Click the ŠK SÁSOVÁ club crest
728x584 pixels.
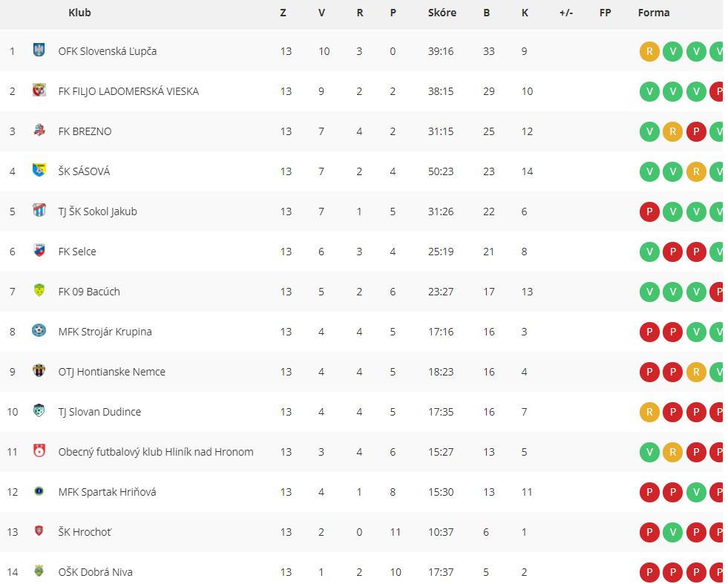(x=39, y=170)
